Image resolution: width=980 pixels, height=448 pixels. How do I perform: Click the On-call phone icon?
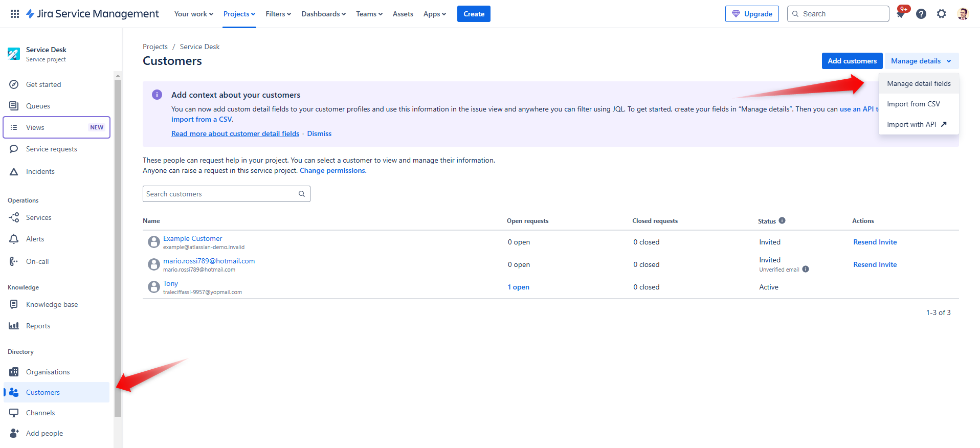14,261
